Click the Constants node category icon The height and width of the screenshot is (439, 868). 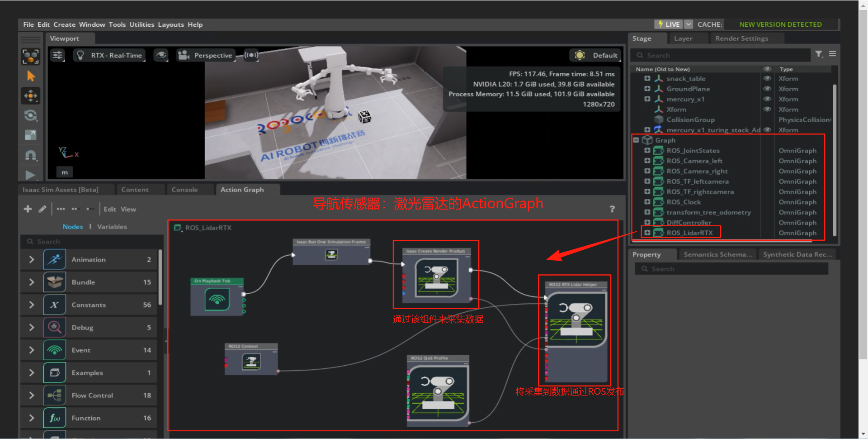click(x=55, y=305)
